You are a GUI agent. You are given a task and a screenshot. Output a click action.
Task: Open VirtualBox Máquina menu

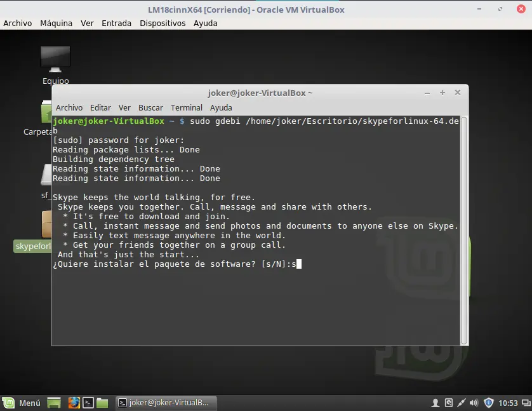[x=57, y=23]
